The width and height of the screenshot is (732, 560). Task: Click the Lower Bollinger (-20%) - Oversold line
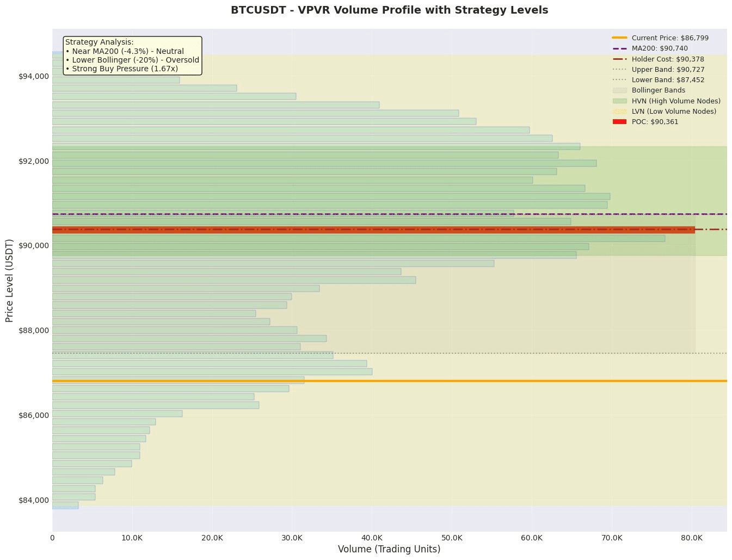click(132, 60)
